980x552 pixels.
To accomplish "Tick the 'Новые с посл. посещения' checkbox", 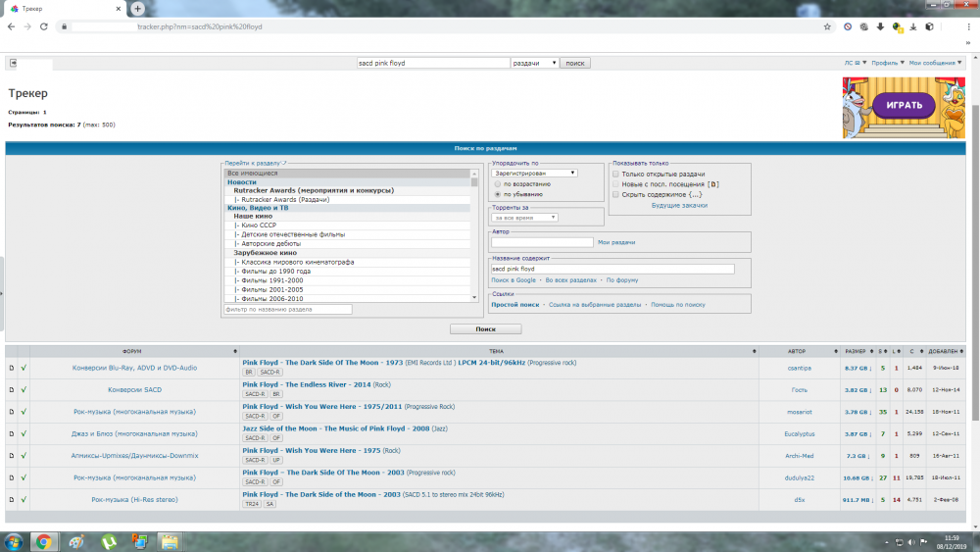I will [x=615, y=183].
